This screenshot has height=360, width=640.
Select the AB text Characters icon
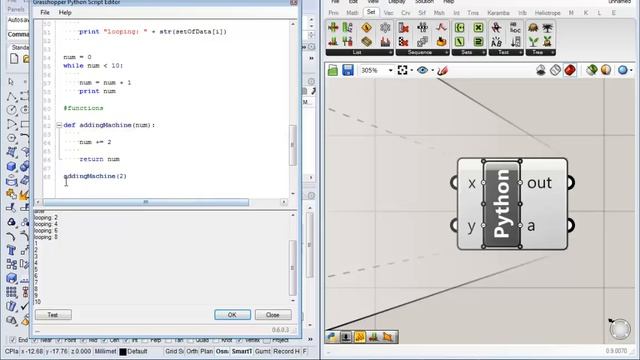[496, 41]
